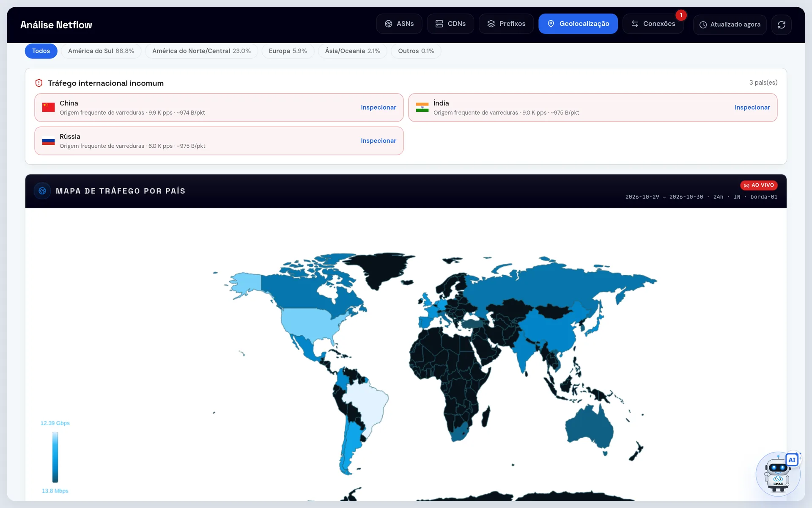This screenshot has height=508, width=812.
Task: Click the India flag icon
Action: point(422,107)
